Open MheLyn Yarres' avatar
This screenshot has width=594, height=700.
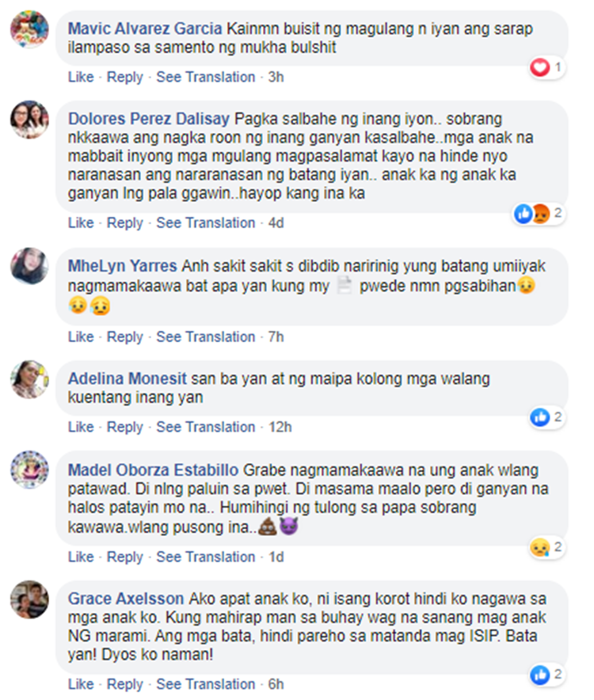pyautogui.click(x=29, y=266)
